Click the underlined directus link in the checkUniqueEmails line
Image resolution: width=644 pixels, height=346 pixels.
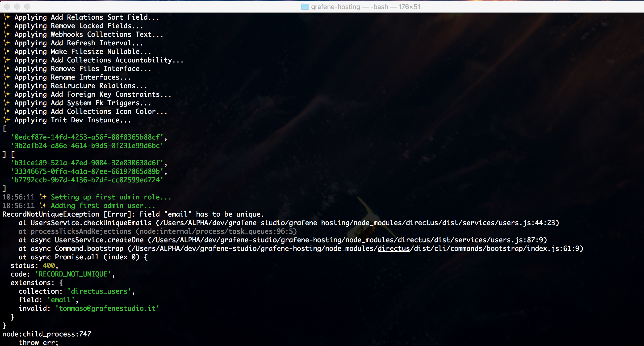(422, 223)
